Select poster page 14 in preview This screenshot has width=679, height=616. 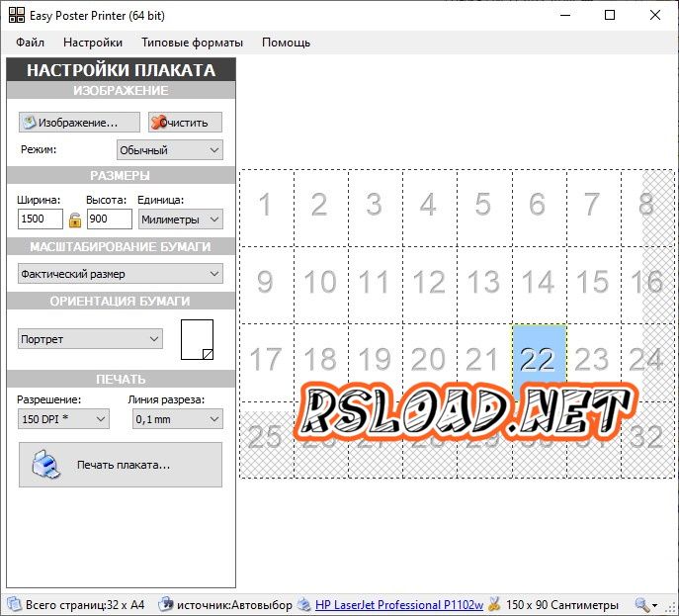pos(539,285)
